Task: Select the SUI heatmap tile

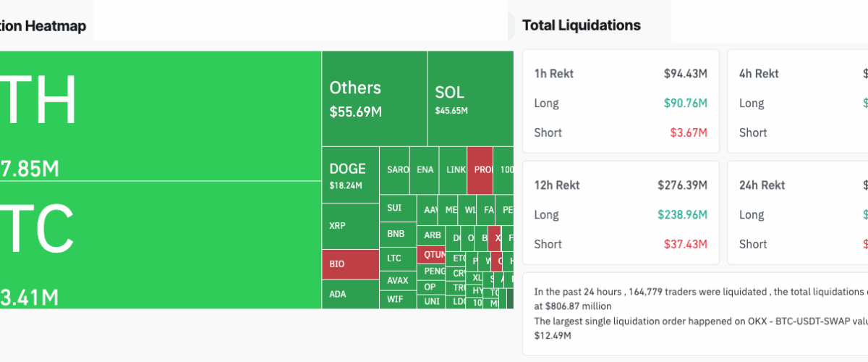Action: click(x=397, y=209)
